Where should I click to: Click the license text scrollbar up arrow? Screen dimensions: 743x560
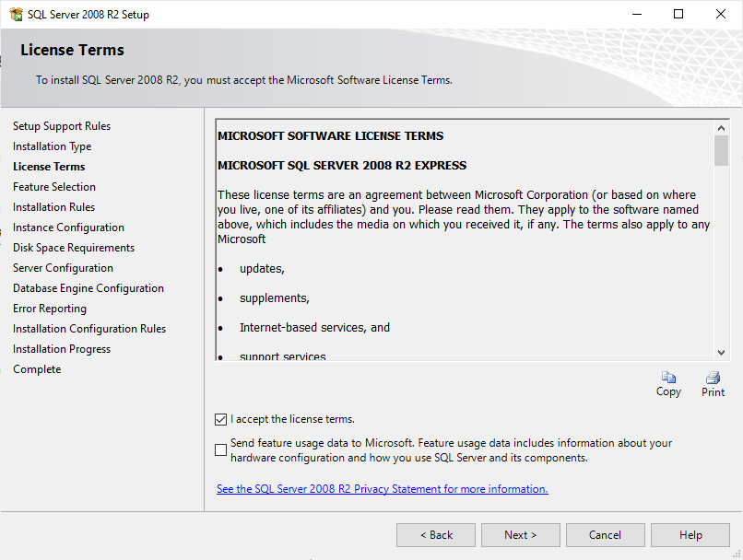pos(721,128)
